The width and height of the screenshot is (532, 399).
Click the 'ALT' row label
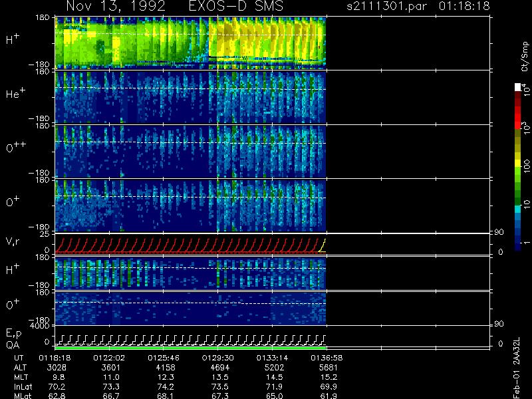[x=20, y=368]
